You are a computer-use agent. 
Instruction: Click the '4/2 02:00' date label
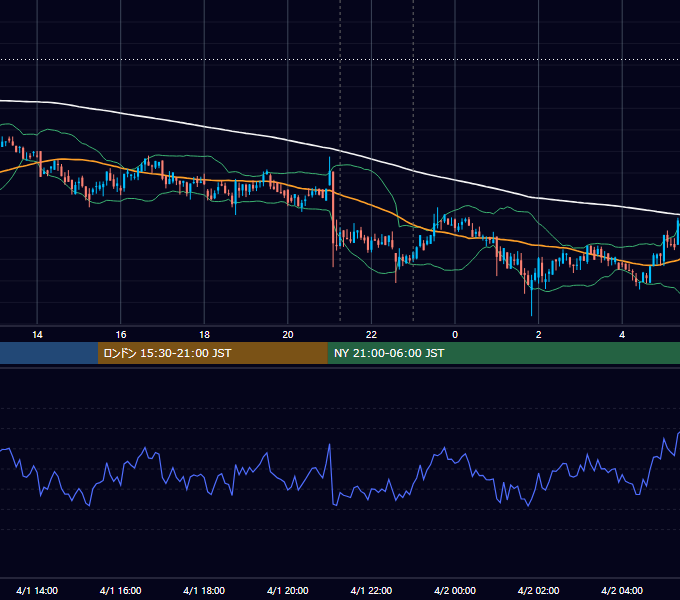click(538, 590)
